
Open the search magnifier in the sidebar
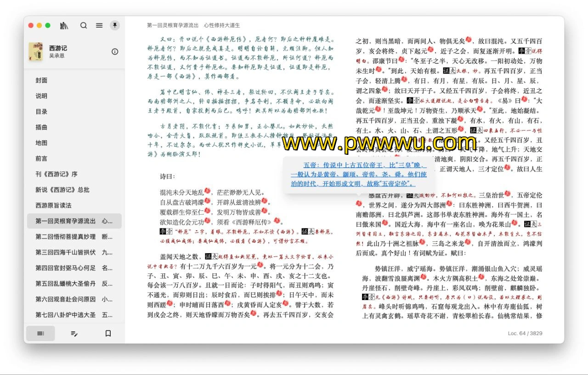(84, 26)
